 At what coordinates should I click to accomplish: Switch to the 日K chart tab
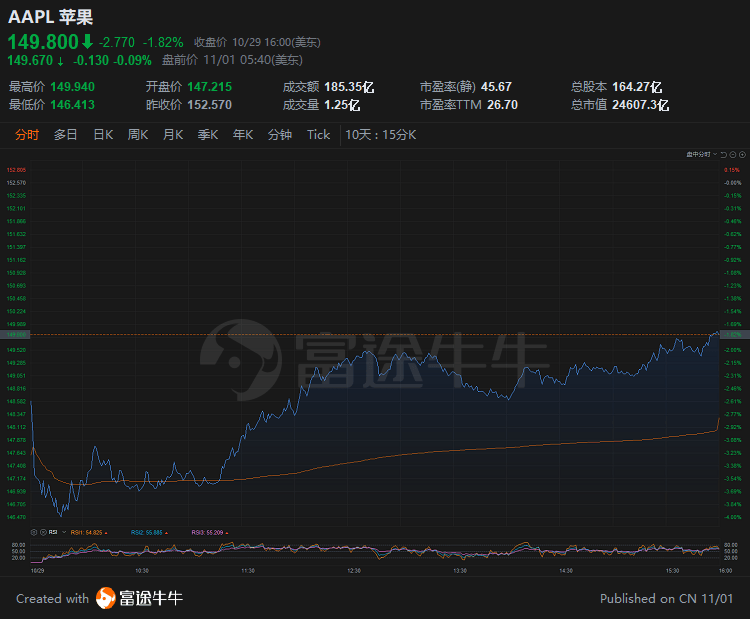click(103, 135)
